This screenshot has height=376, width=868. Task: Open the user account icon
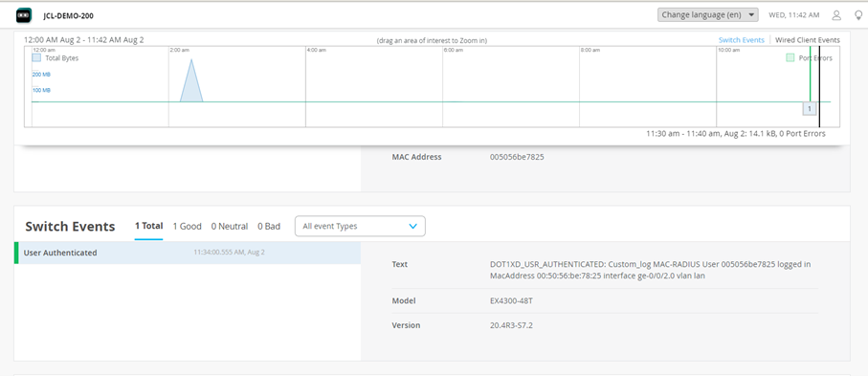(x=837, y=15)
